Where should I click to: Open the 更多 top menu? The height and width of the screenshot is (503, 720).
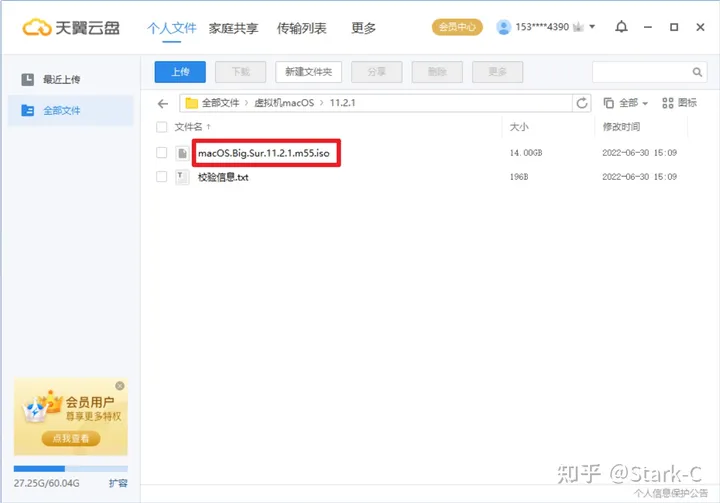click(363, 28)
